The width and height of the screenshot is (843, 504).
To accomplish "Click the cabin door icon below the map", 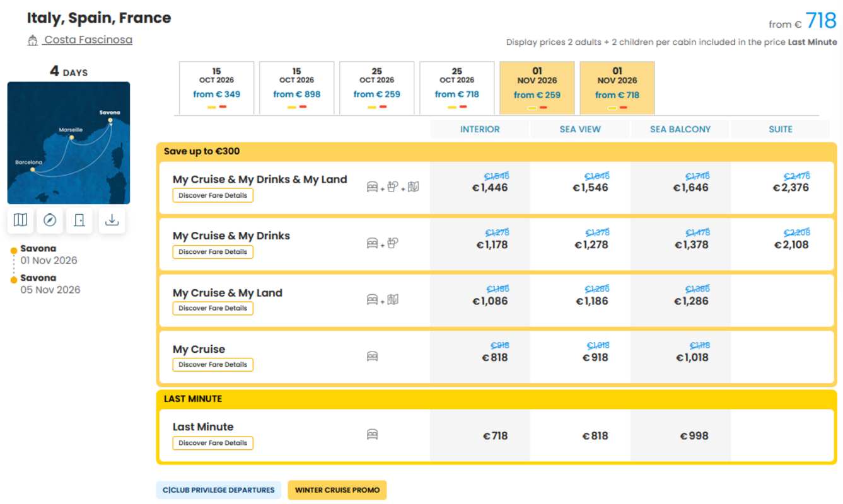I will [79, 220].
